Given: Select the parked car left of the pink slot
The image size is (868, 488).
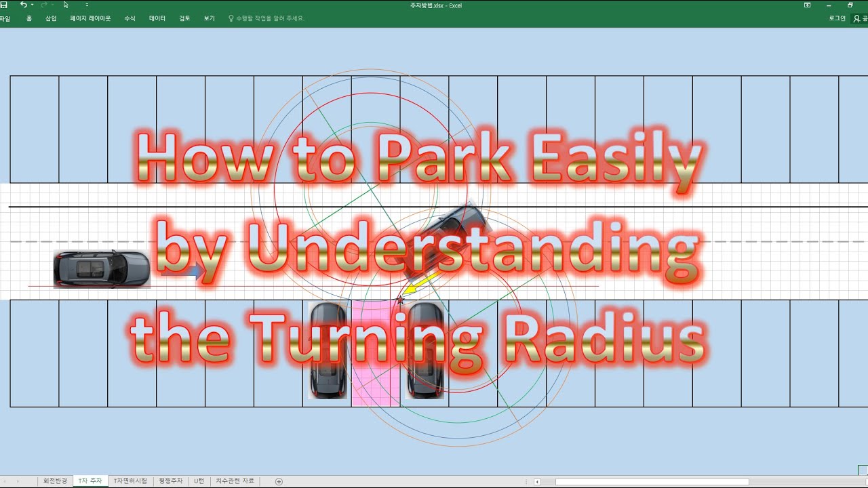Looking at the screenshot, I should pyautogui.click(x=328, y=350).
